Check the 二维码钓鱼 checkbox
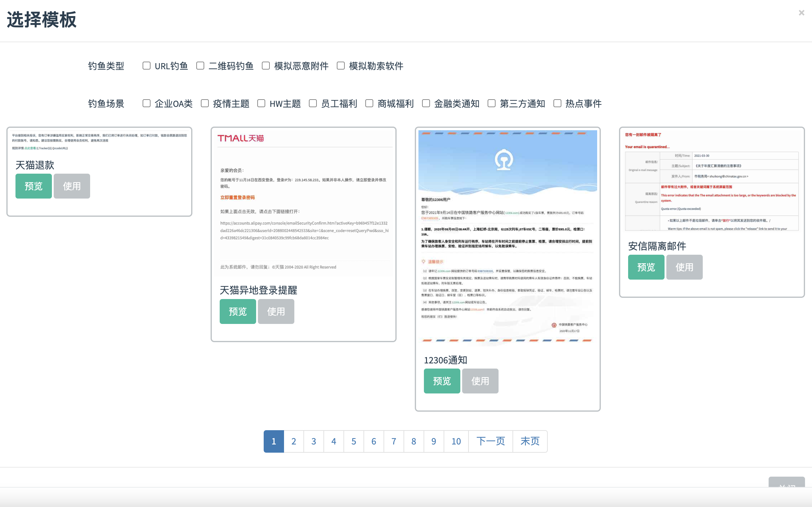812x507 pixels. click(x=200, y=65)
